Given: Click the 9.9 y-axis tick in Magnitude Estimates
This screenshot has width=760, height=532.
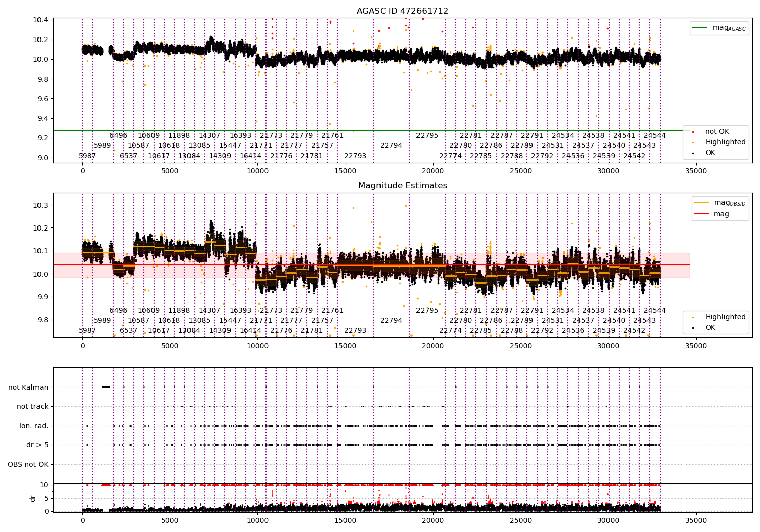Looking at the screenshot, I should click(43, 297).
